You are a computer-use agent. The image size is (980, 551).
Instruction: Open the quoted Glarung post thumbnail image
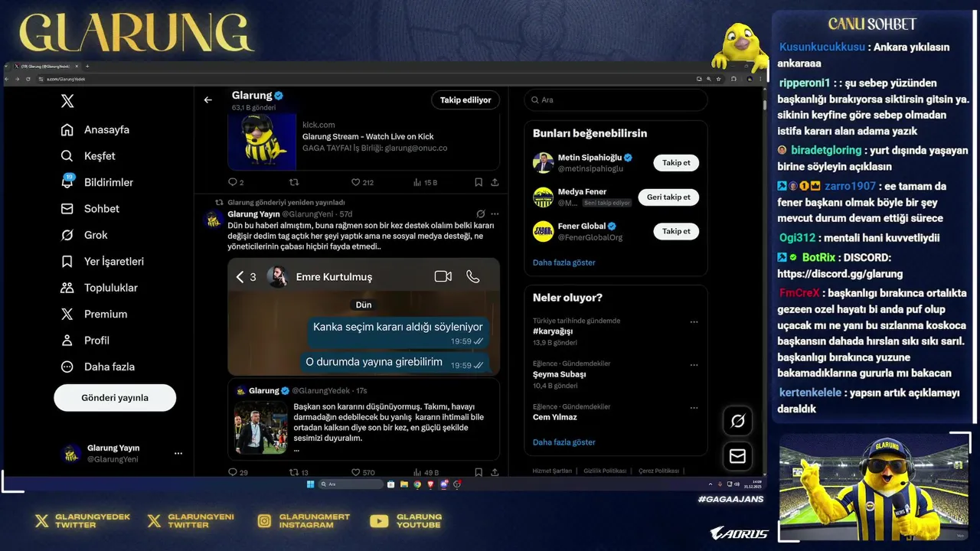coord(261,428)
